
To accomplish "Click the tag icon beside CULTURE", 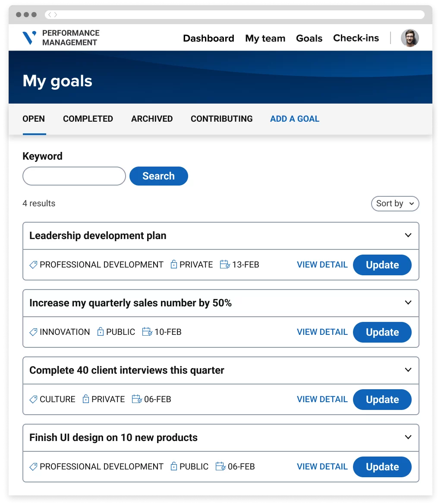I will pyautogui.click(x=33, y=399).
